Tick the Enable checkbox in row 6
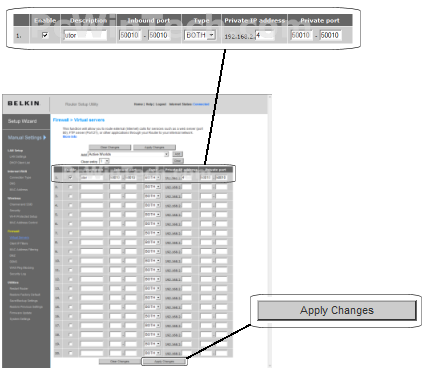The height and width of the screenshot is (369, 429). click(x=70, y=224)
